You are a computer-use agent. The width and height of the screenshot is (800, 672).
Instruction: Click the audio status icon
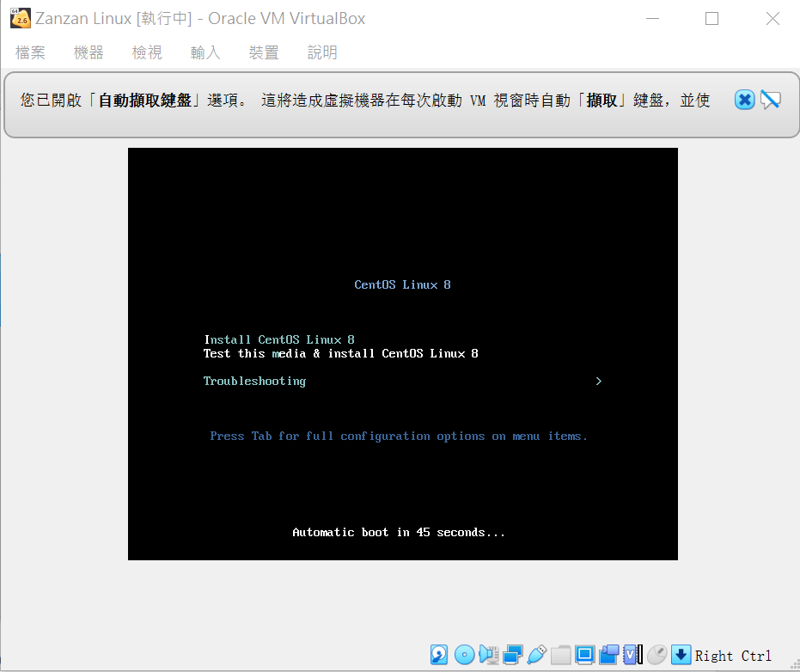[488, 655]
